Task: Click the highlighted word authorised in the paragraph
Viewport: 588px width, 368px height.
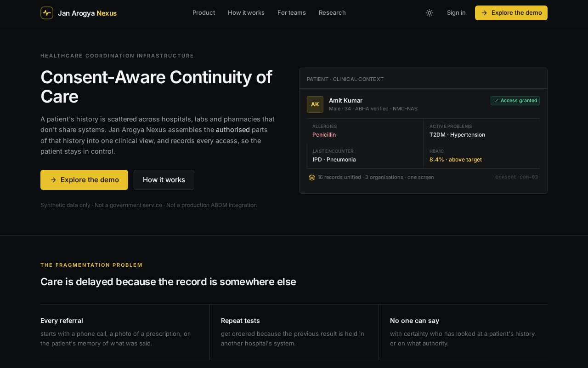Action: 233,130
